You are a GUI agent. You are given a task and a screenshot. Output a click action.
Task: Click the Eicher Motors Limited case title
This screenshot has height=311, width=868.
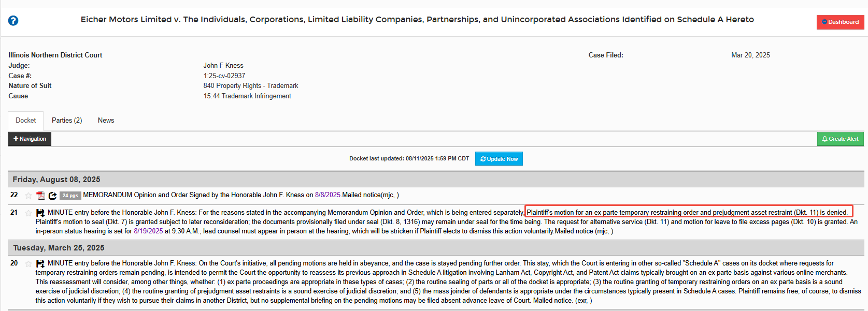click(417, 20)
